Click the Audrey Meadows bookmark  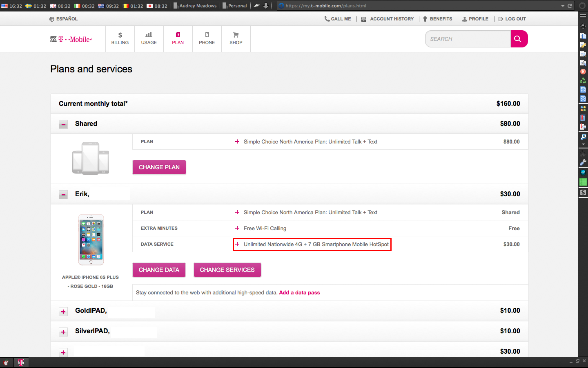coord(195,6)
